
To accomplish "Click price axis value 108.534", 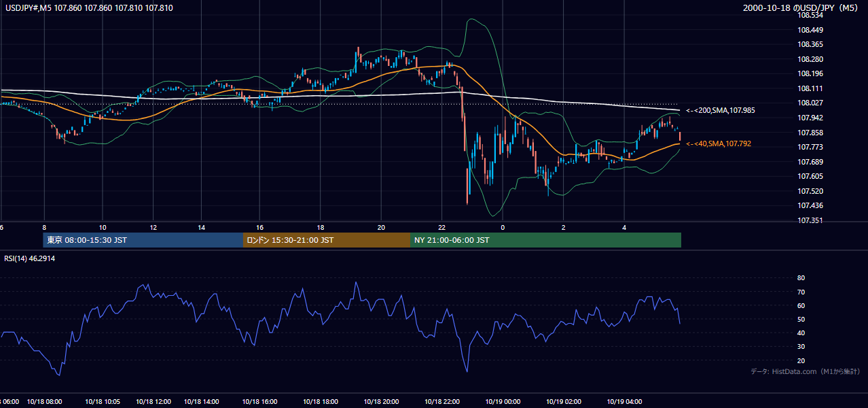I will (x=810, y=15).
